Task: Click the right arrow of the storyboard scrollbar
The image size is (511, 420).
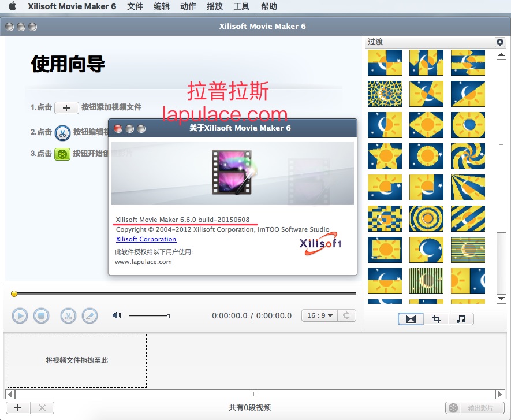Action: coord(500,394)
